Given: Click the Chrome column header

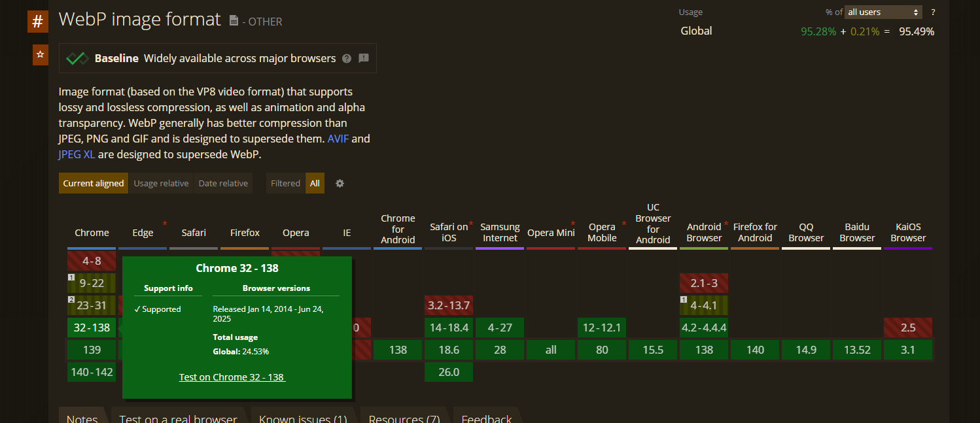Looking at the screenshot, I should (92, 233).
